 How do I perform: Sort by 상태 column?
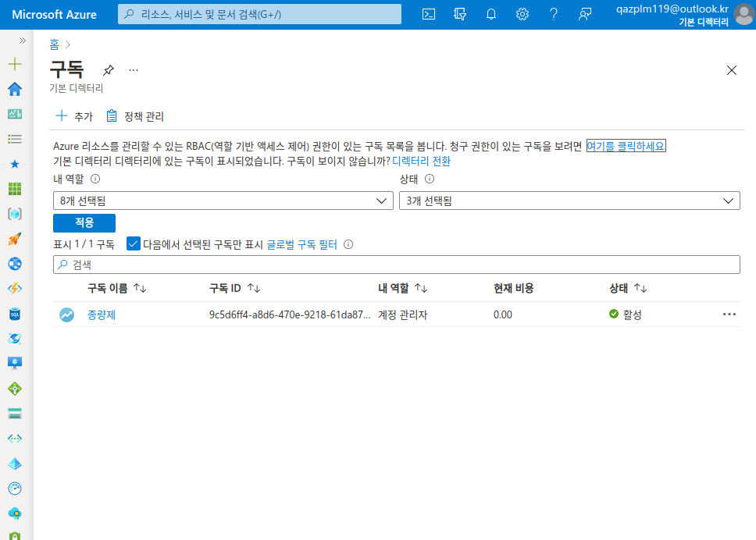628,288
